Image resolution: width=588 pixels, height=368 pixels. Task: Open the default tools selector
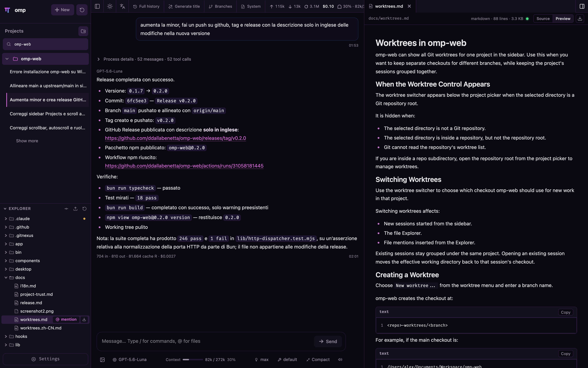pyautogui.click(x=287, y=360)
